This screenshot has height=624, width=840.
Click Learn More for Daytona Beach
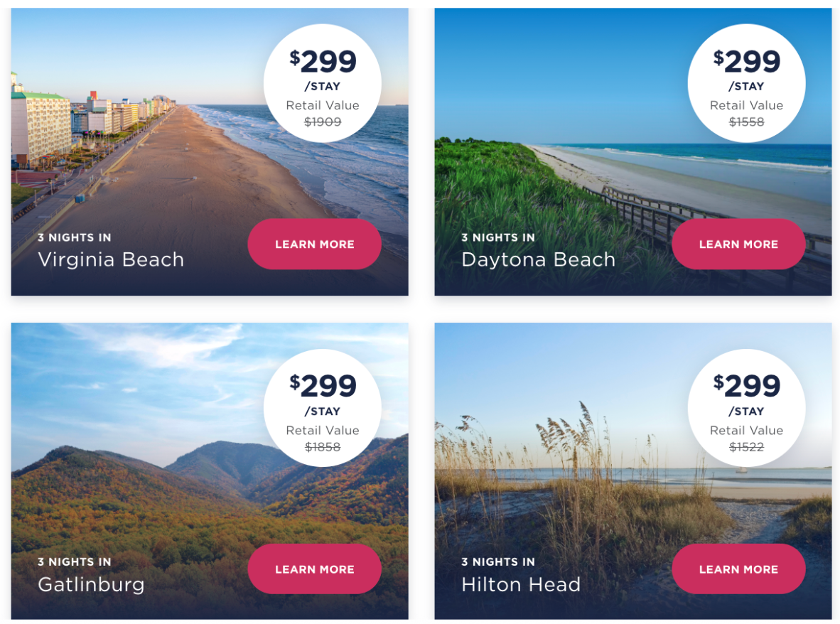(738, 244)
